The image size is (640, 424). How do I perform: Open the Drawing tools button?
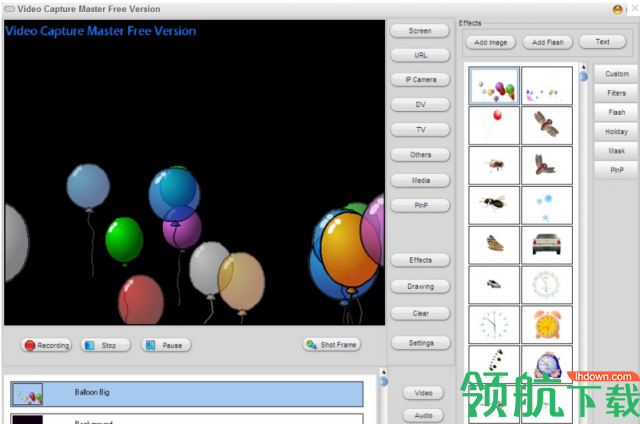(420, 286)
